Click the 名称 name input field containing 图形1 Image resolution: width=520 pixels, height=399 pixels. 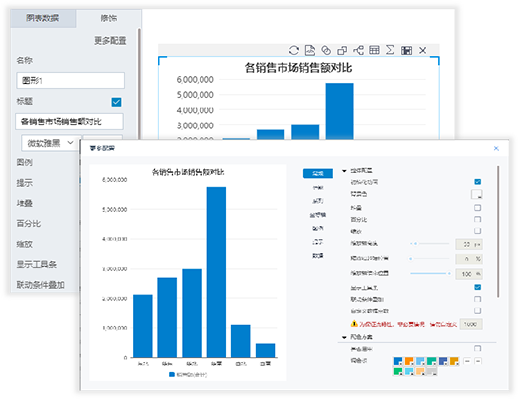[70, 80]
